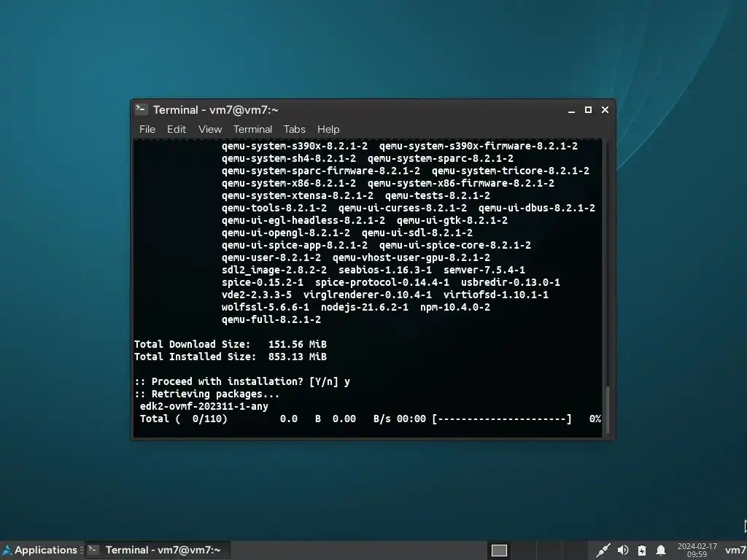Click the 'wolfssl-5.6.6-1' package name

[x=266, y=307]
